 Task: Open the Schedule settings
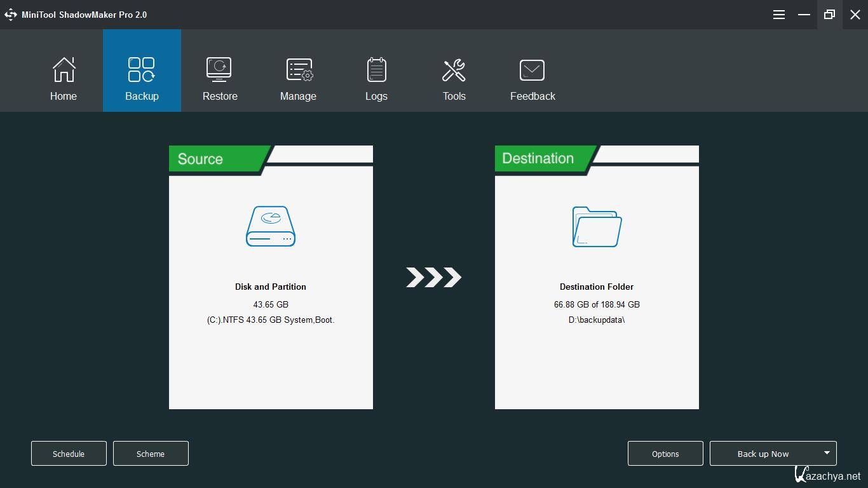[69, 454]
